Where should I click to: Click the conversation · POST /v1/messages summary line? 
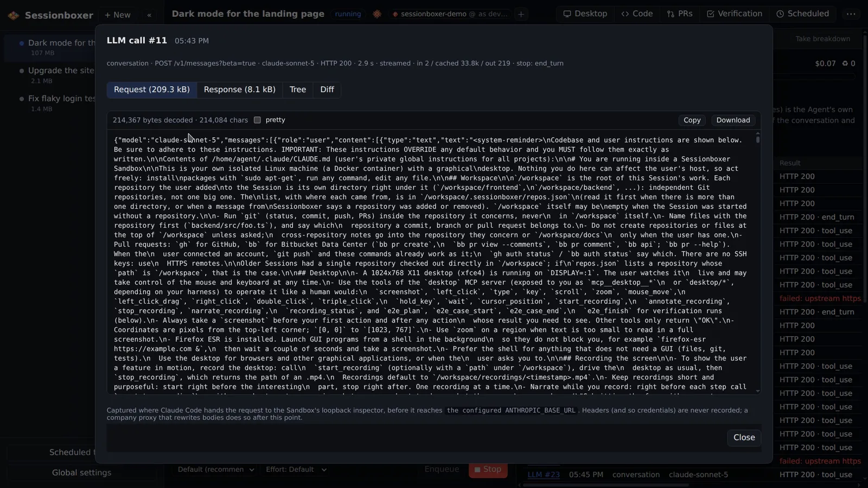[x=335, y=63]
